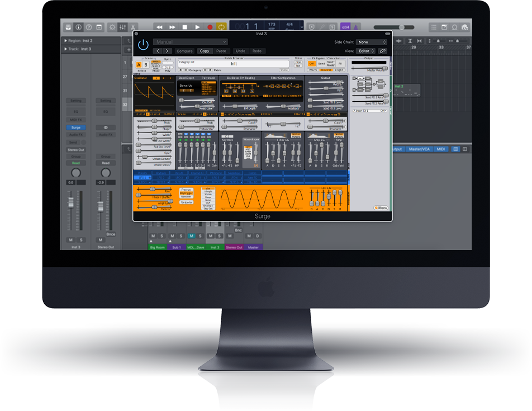The height and width of the screenshot is (411, 532).
Task: Open the Manual preset dropdown
Action: click(190, 42)
